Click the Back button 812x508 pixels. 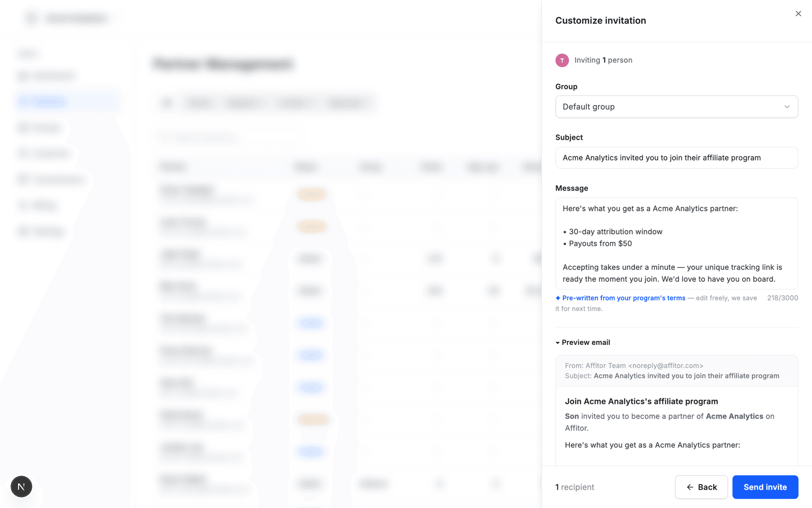[701, 487]
